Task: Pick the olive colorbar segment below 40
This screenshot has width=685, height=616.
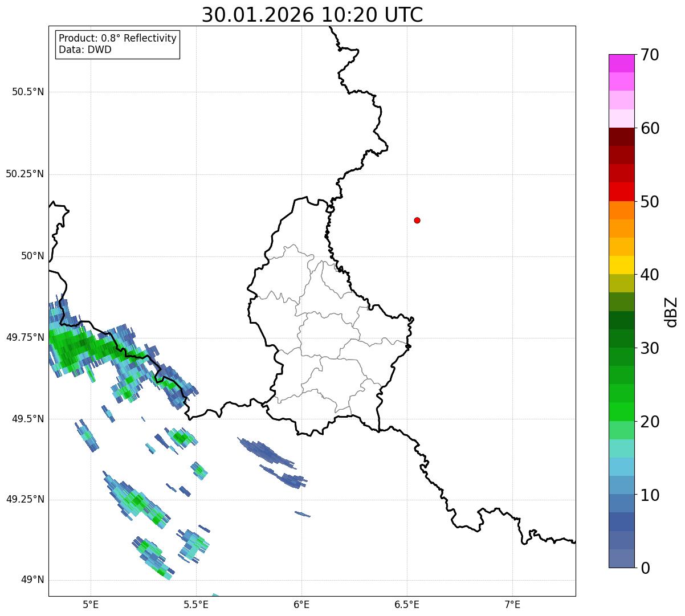Action: tap(621, 283)
